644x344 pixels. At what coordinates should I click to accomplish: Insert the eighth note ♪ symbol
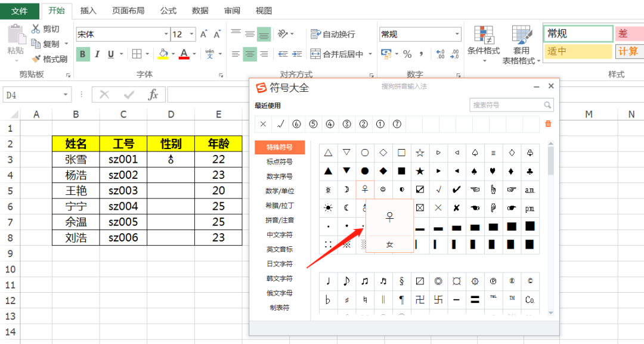click(x=346, y=281)
